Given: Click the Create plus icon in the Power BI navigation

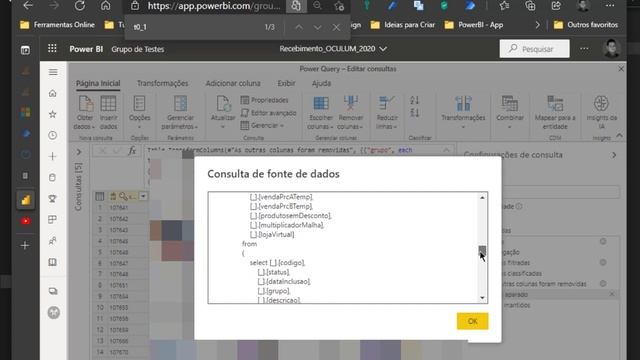Looking at the screenshot, I should tap(53, 156).
